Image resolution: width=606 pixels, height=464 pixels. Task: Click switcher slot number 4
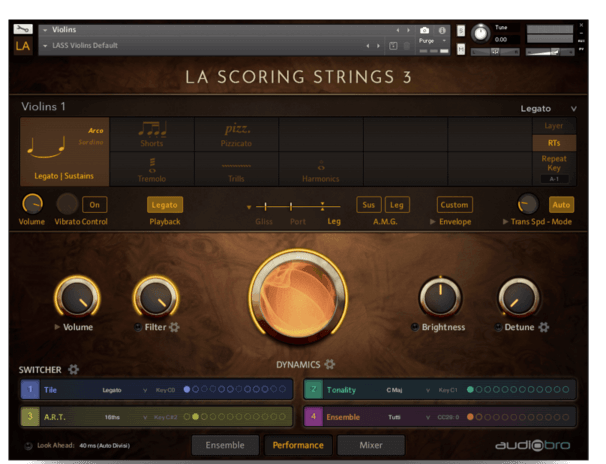[x=313, y=417]
